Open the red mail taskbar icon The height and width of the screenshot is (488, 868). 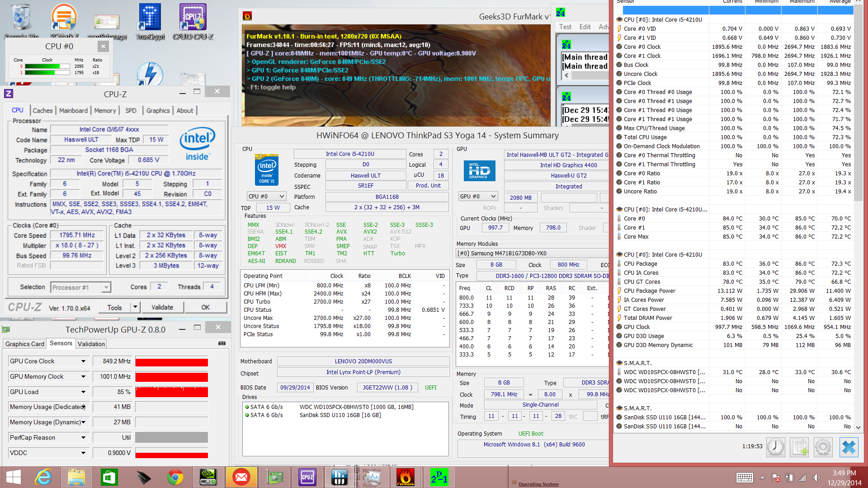241,477
